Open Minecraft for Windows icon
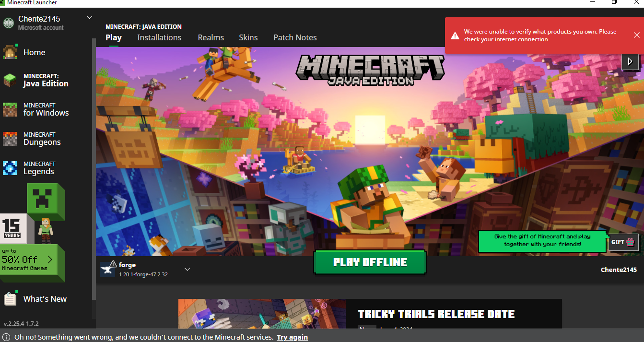The width and height of the screenshot is (644, 342). coord(10,109)
